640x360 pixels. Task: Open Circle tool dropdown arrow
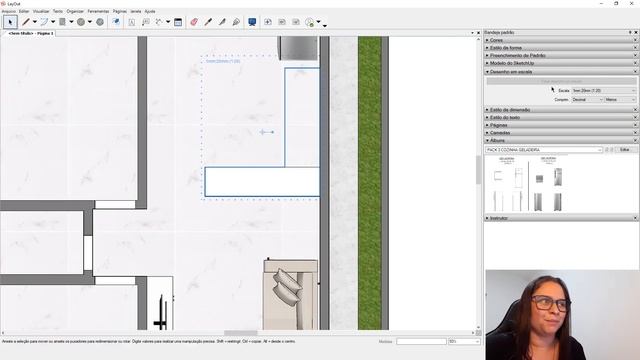pos(90,22)
